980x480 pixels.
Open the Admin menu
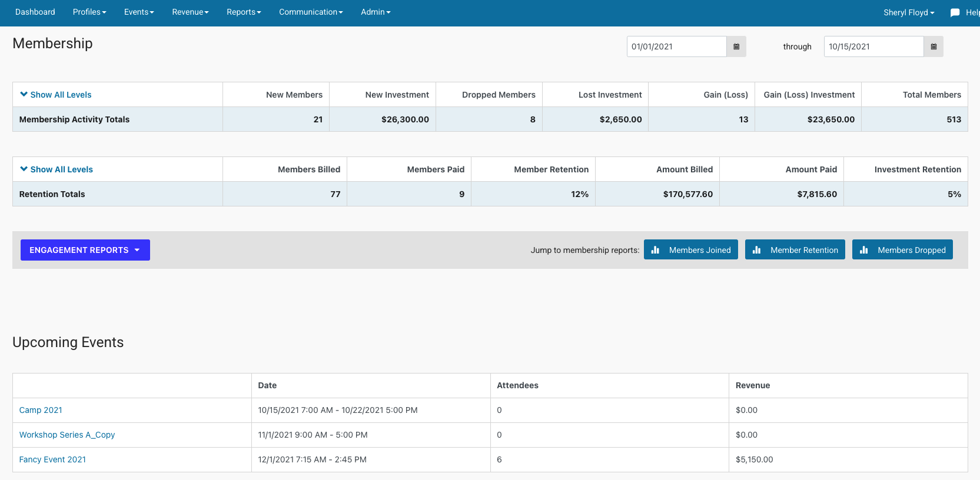tap(376, 12)
